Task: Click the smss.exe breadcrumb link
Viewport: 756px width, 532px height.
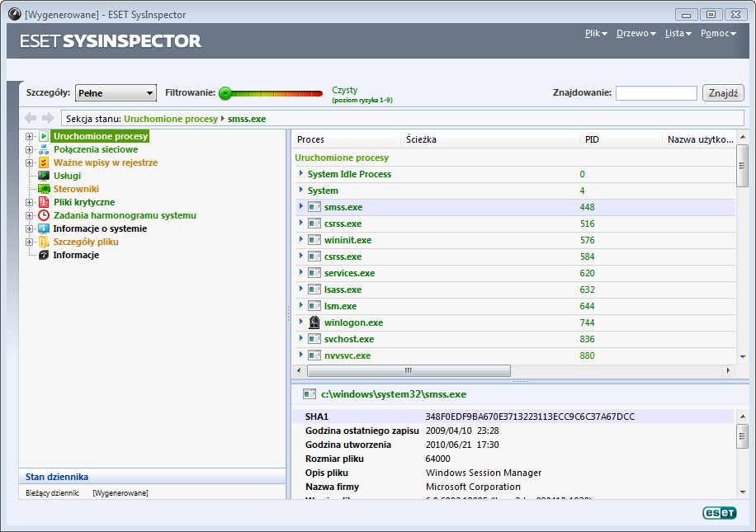Action: click(x=247, y=119)
